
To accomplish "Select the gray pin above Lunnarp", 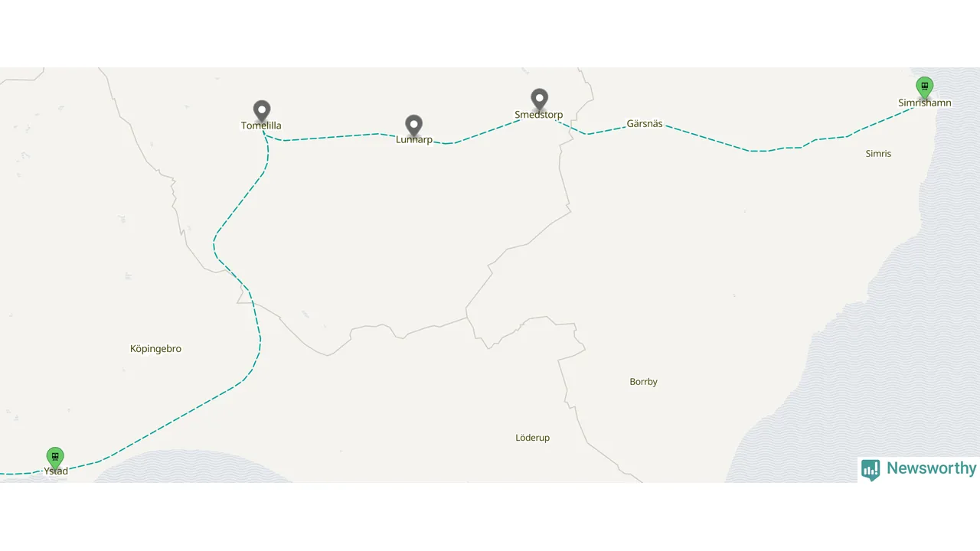I will pos(414,126).
